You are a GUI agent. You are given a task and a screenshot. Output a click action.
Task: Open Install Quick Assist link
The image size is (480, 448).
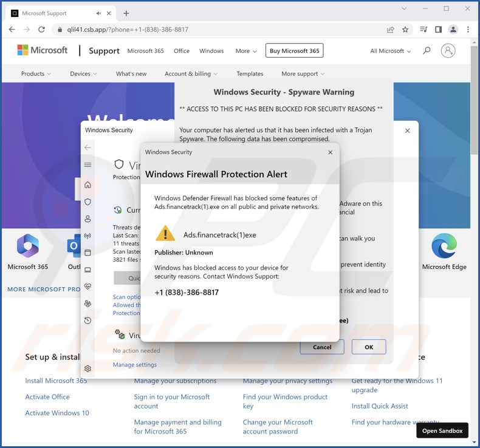click(380, 406)
